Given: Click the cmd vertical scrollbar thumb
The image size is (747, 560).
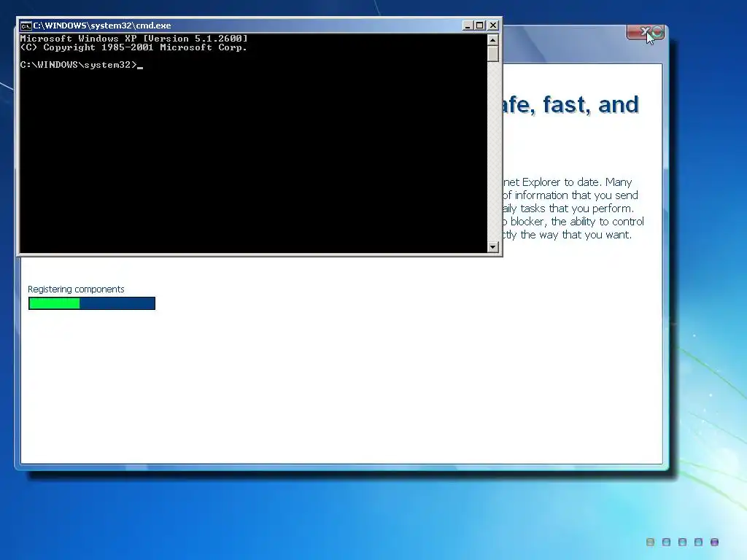Looking at the screenshot, I should pos(493,54).
